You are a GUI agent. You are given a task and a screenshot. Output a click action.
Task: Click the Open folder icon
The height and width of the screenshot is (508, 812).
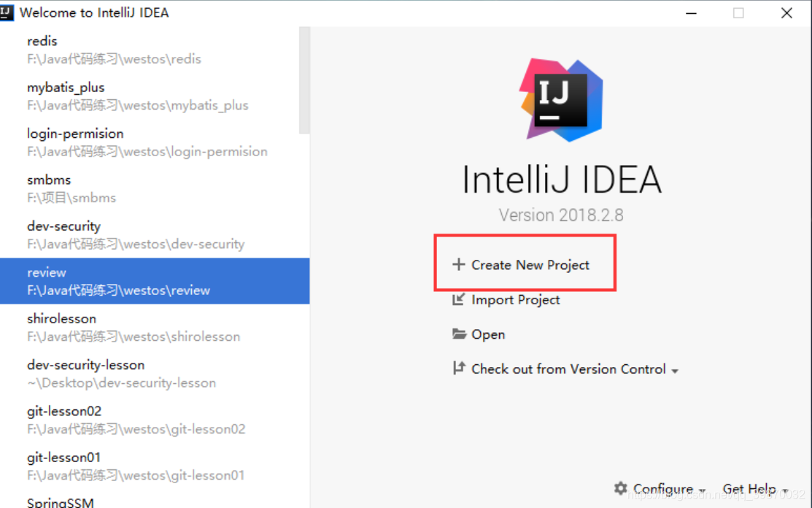(x=459, y=334)
